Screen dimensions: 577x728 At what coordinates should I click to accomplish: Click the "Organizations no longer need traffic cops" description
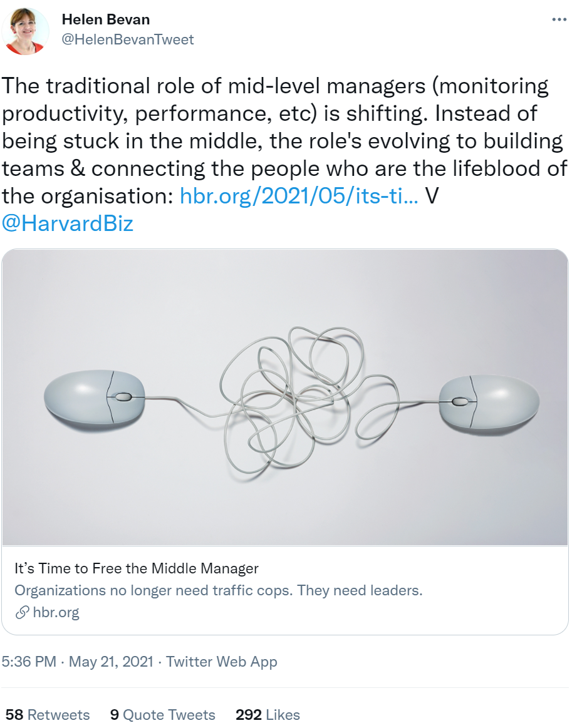coord(218,590)
